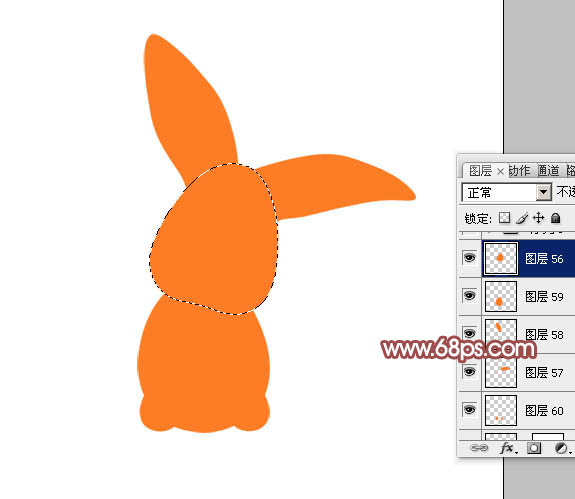Click the 图层 56 layer thumbnail
The width and height of the screenshot is (575, 499).
pyautogui.click(x=501, y=258)
